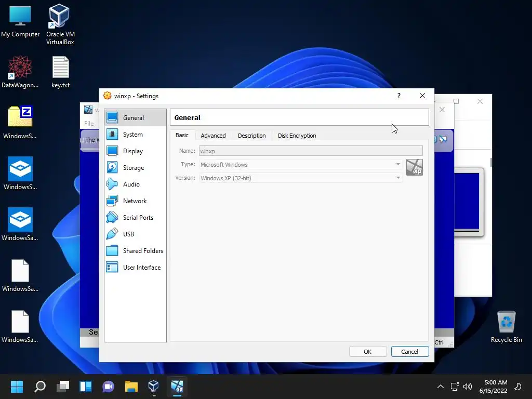Select the General settings category icon
Screen dimensions: 532x399
pos(112,118)
